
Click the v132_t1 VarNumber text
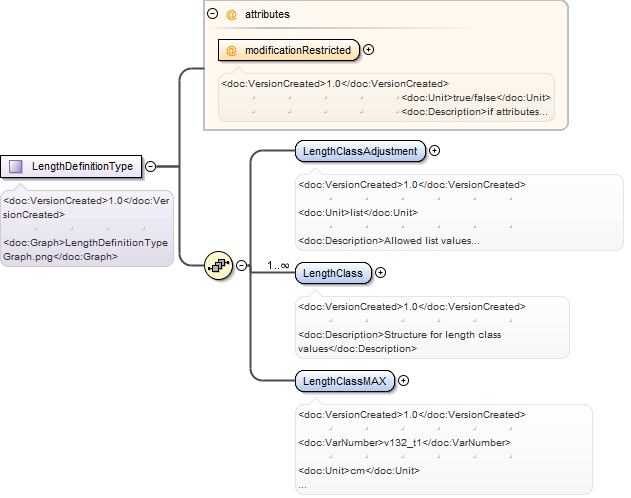[403, 442]
